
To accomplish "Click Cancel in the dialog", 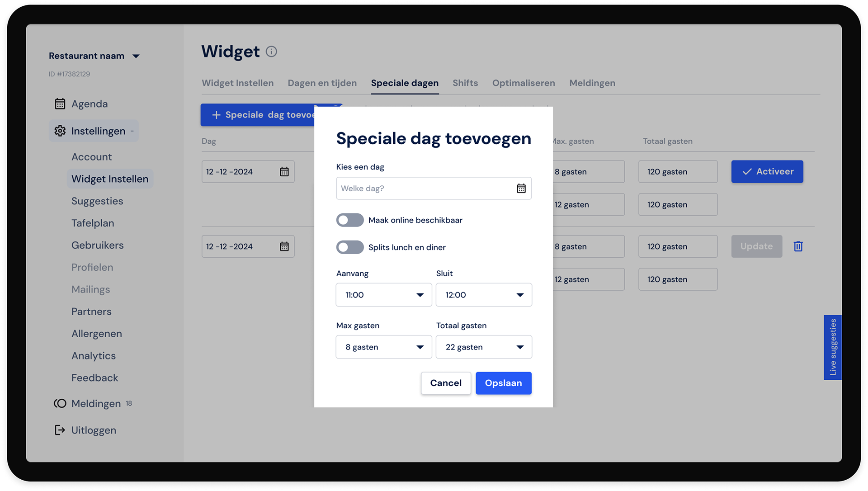I will [445, 383].
